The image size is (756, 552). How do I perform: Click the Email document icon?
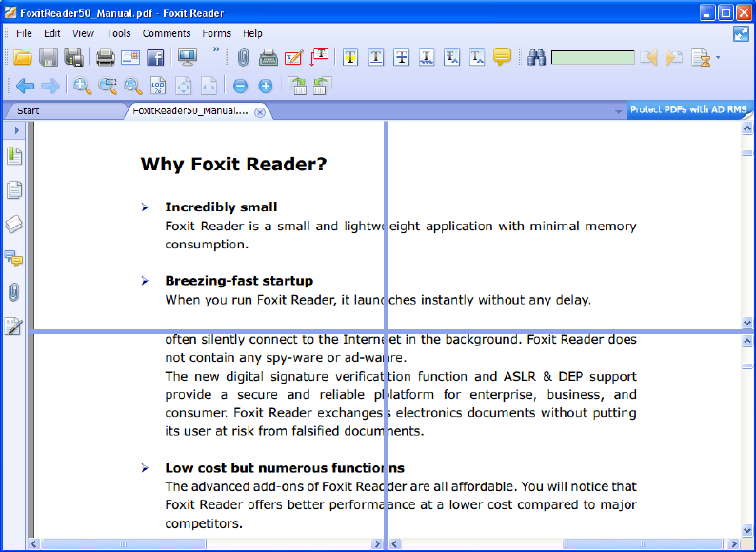130,57
